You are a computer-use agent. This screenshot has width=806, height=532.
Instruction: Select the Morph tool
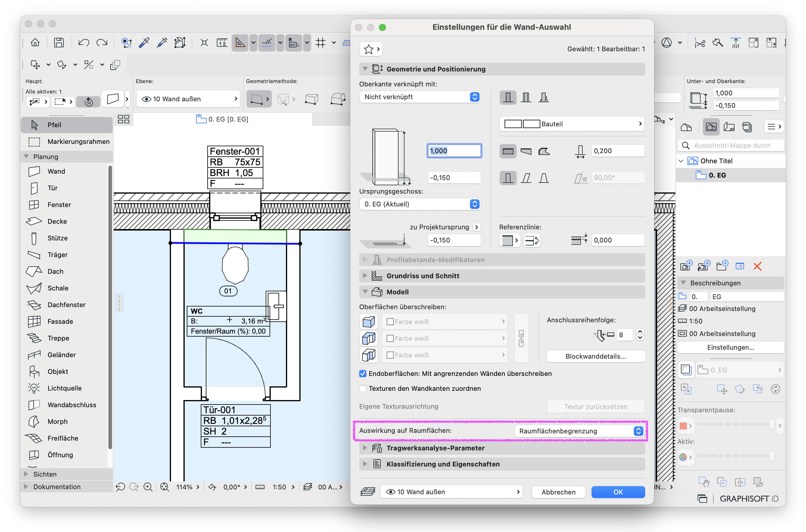click(66, 421)
